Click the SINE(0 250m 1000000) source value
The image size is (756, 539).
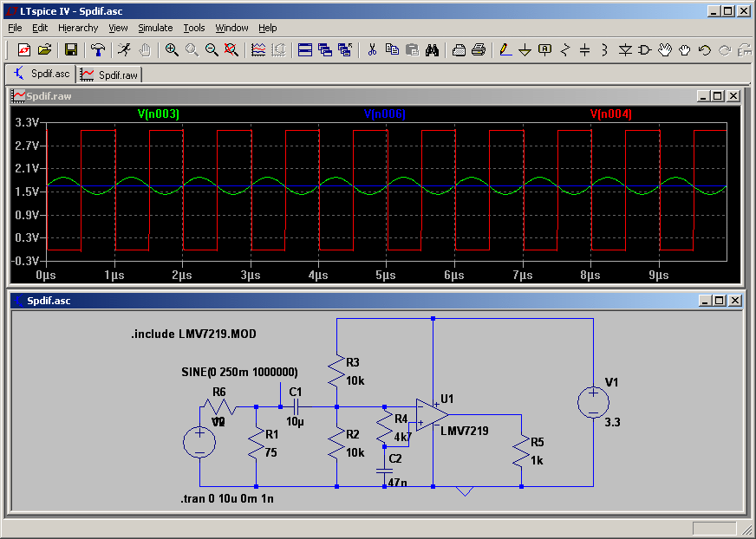tap(239, 373)
